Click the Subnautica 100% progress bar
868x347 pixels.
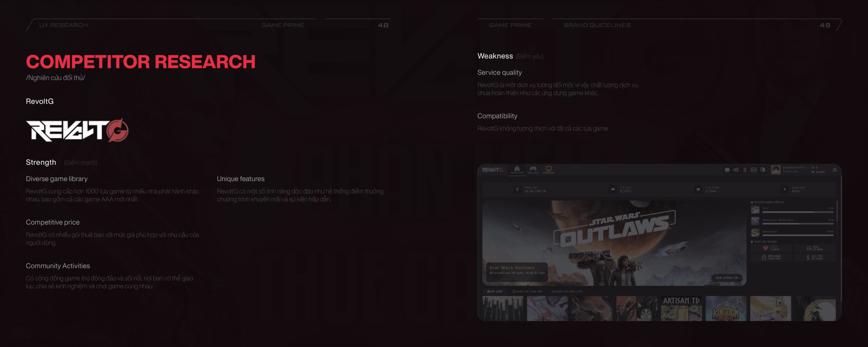pyautogui.click(x=798, y=235)
